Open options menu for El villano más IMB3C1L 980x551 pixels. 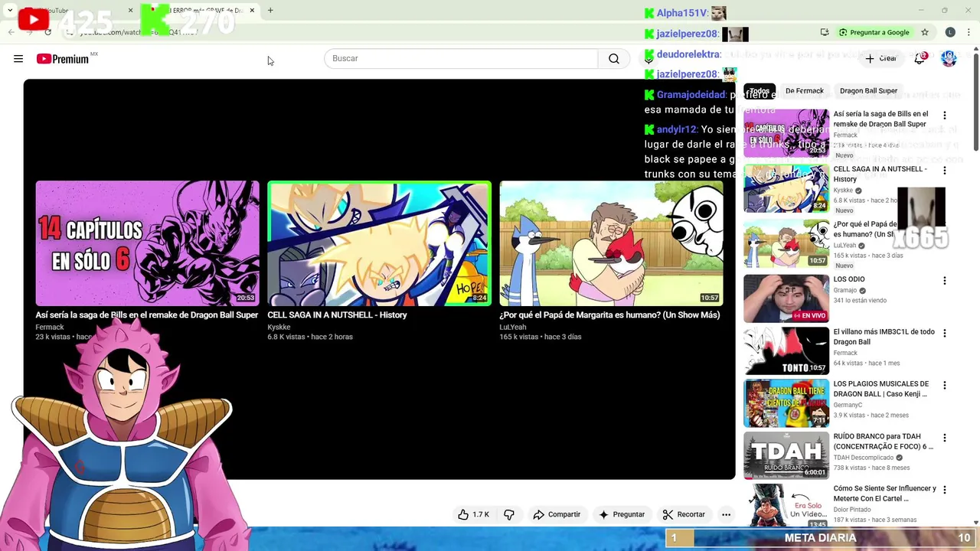(x=944, y=334)
